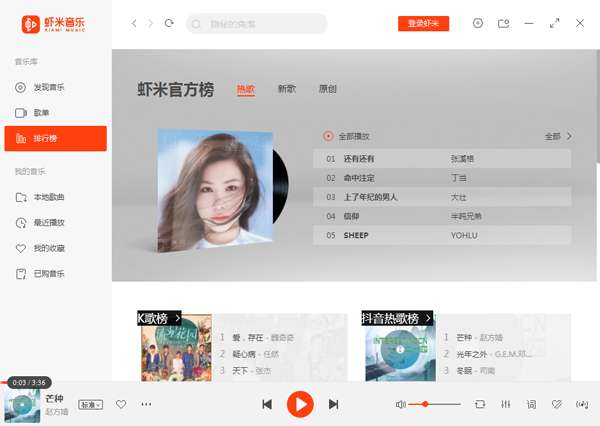Select 天下 in K歌榜 list
600x426 pixels.
240,371
